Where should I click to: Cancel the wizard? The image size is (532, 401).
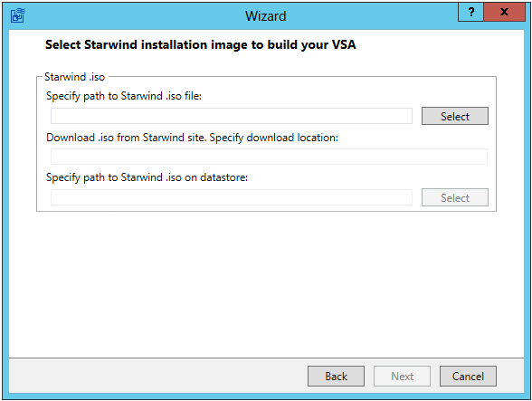[x=468, y=377]
